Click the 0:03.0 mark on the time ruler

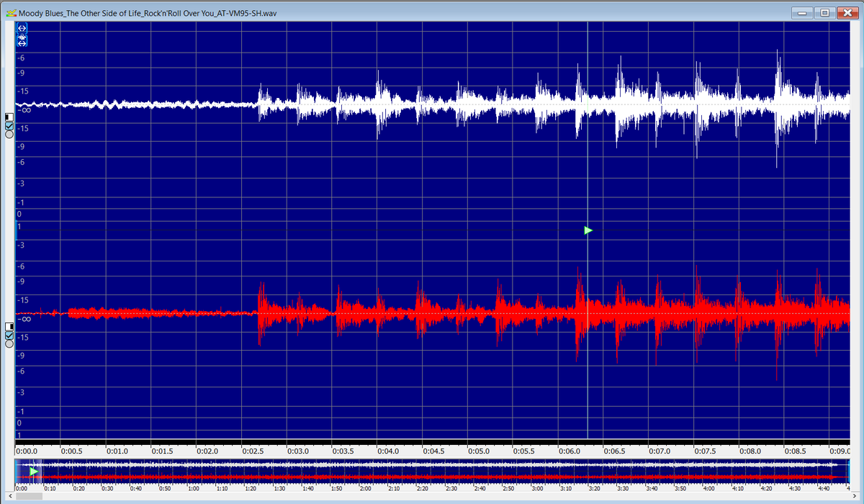tap(297, 451)
